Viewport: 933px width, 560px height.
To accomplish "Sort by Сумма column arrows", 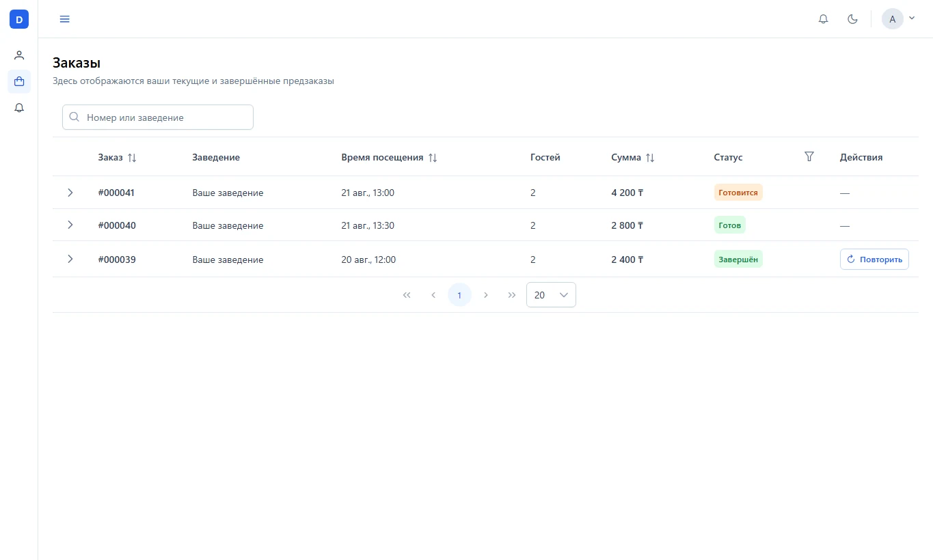I will coord(650,158).
